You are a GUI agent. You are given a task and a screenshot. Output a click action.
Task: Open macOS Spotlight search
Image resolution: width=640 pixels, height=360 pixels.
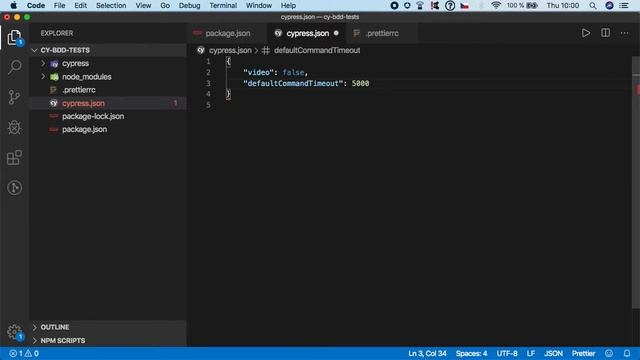point(593,6)
